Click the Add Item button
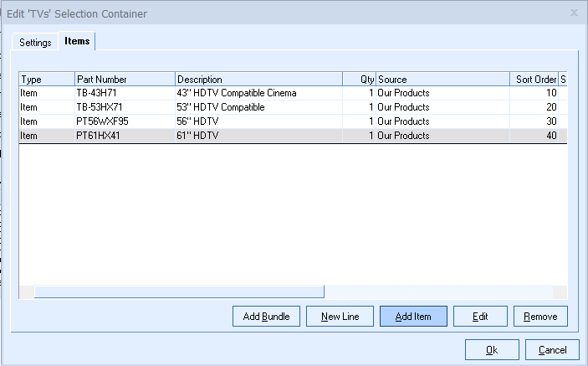 413,316
